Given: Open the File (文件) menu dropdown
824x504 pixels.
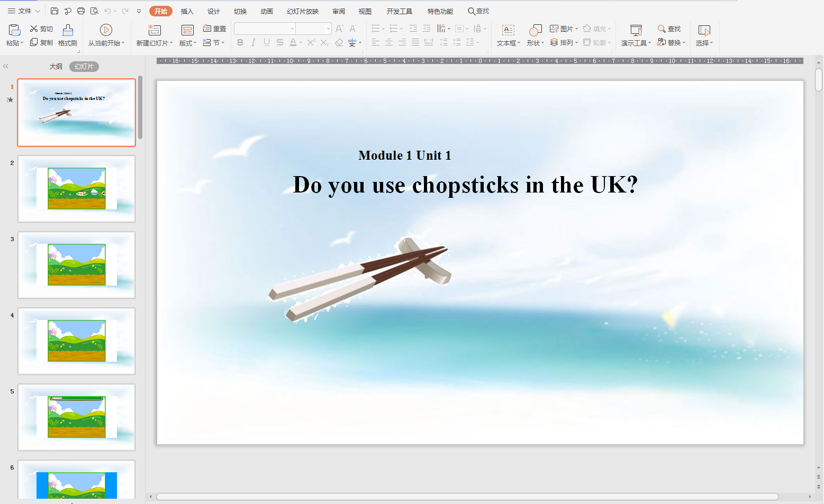Looking at the screenshot, I should click(x=24, y=11).
